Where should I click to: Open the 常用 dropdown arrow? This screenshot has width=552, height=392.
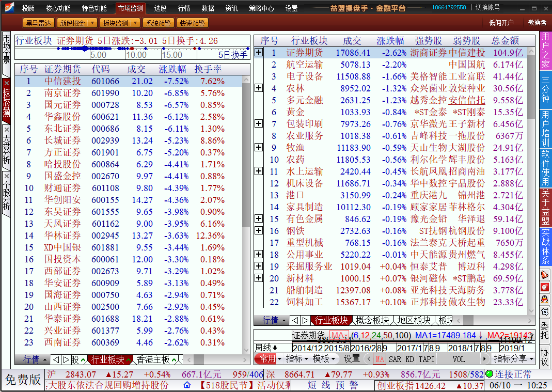(279, 359)
